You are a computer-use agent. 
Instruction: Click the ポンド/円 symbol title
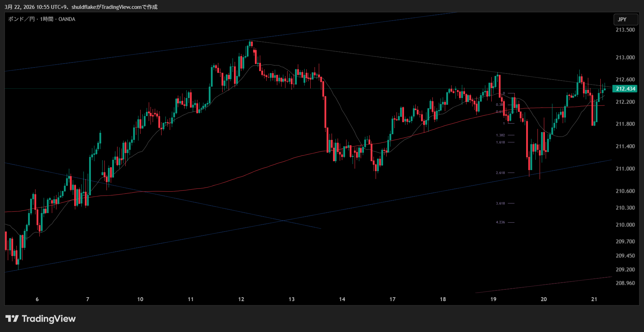pos(21,19)
